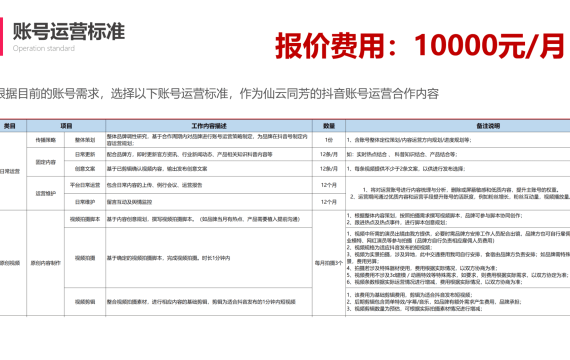
Task: Click the 固定内容 merged cell
Action: (45, 162)
